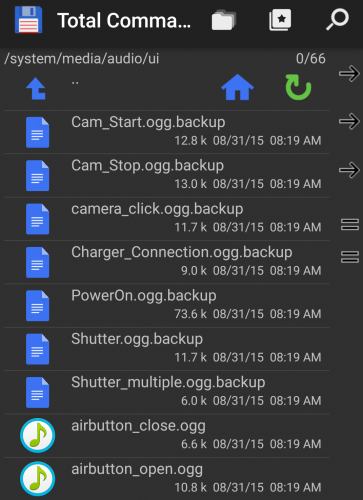Tap the upper equals sign side button
The height and width of the screenshot is (500, 363).
click(350, 224)
